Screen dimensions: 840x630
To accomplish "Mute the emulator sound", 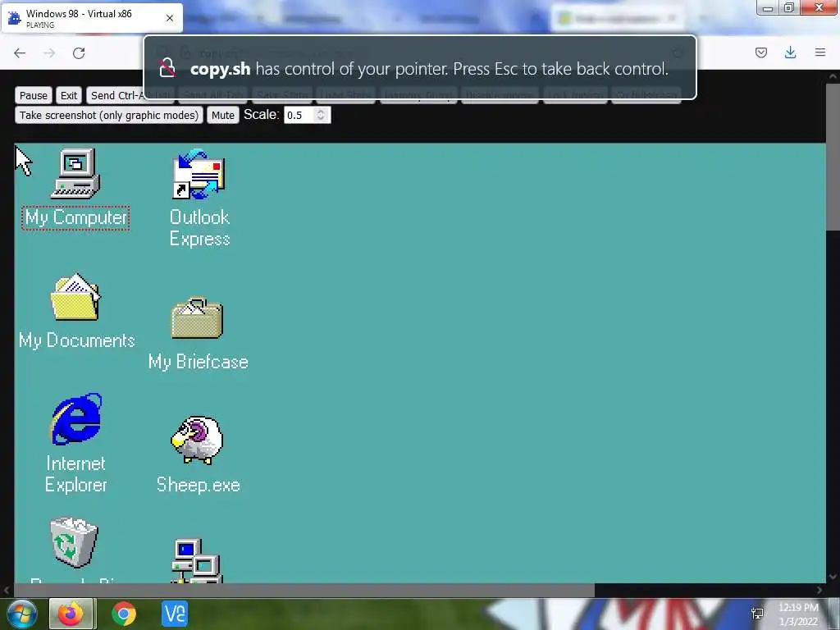I will click(223, 115).
